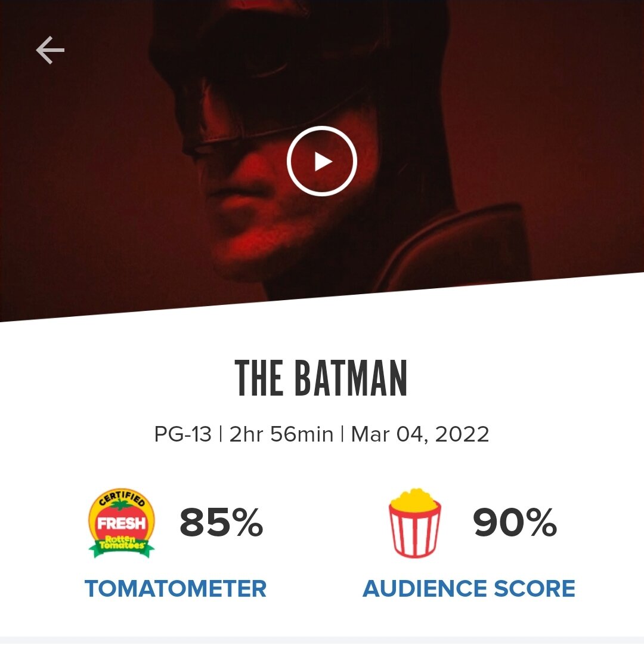644x651 pixels.
Task: Play The Batman trailer
Action: tap(321, 161)
